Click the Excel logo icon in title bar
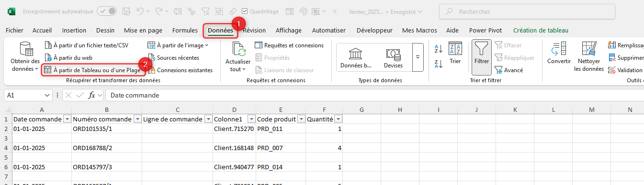The width and height of the screenshot is (644, 185). tap(12, 11)
